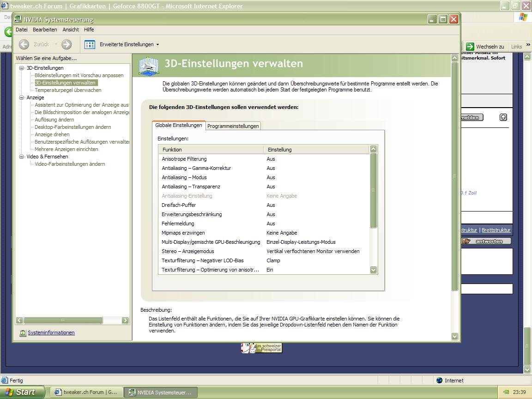
Task: Click the 3D-Einstellungen verwalten header cube icon
Action: (x=149, y=66)
